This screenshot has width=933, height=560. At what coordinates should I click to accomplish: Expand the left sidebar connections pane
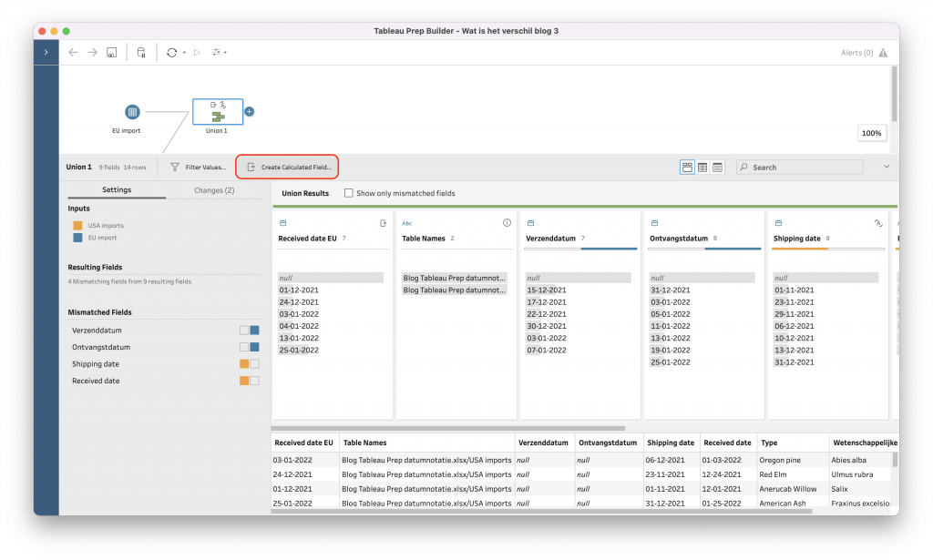pos(46,53)
